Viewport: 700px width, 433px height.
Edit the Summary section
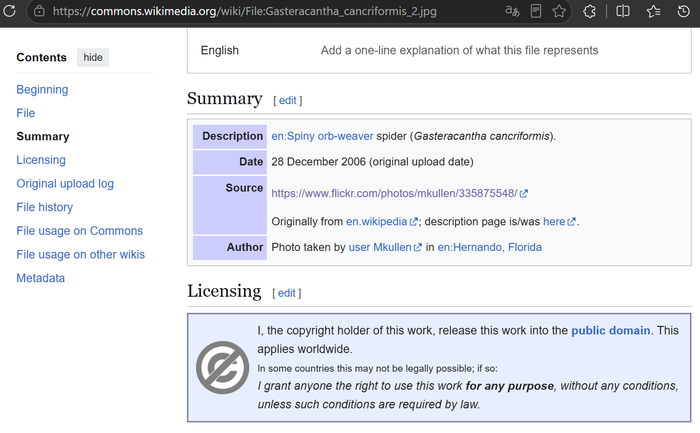coord(288,100)
